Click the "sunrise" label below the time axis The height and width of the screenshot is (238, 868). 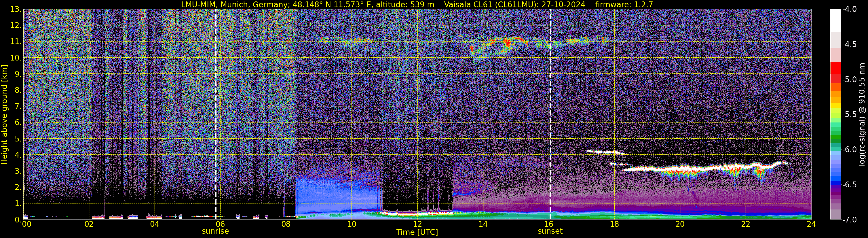tap(215, 231)
